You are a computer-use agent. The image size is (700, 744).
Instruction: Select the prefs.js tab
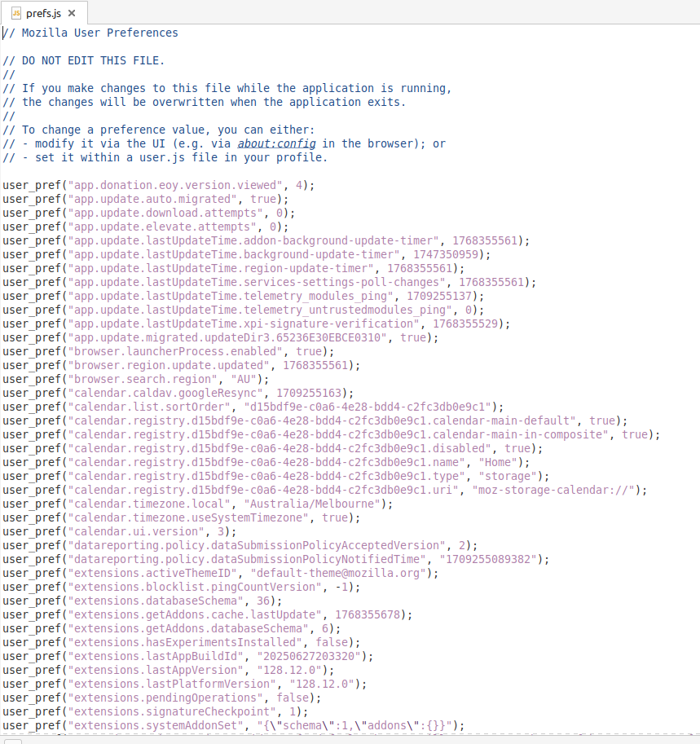[x=44, y=13]
